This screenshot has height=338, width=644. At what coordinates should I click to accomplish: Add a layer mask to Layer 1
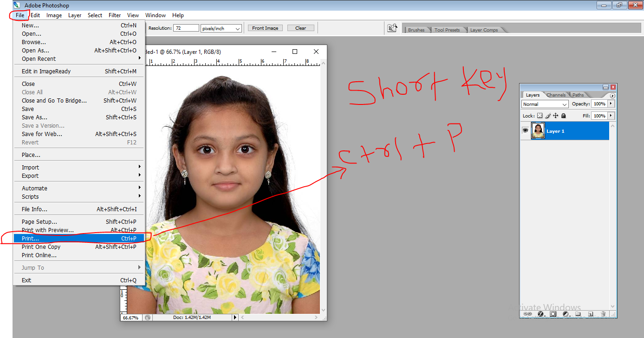click(x=553, y=314)
